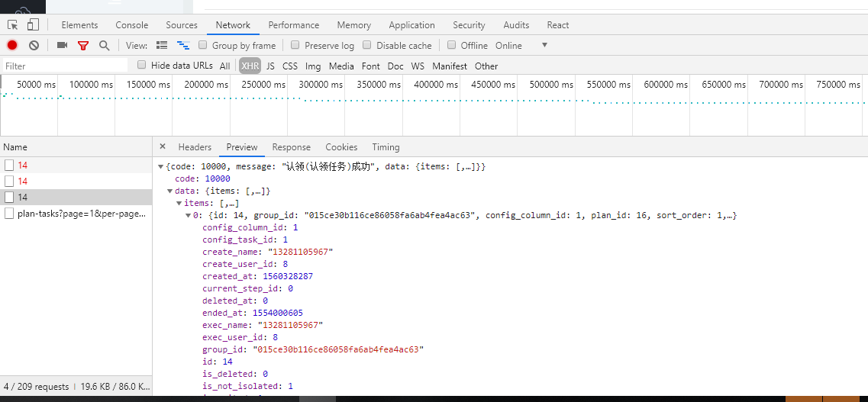Tick the Hide data URLs checkbox
The image size is (868, 402).
142,65
